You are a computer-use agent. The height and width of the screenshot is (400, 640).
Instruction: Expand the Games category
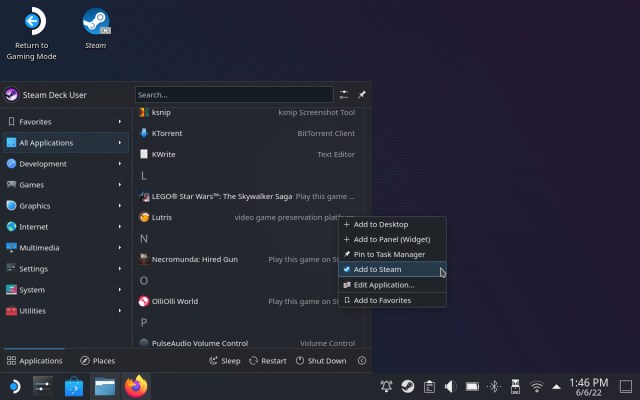click(x=65, y=184)
